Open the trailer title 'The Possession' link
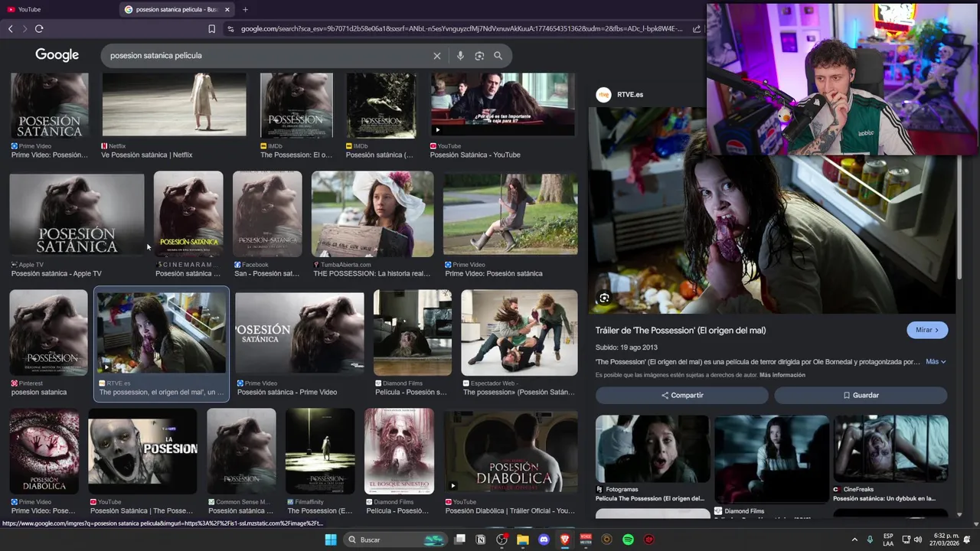Screen dimensions: 980x551 pyautogui.click(x=681, y=330)
